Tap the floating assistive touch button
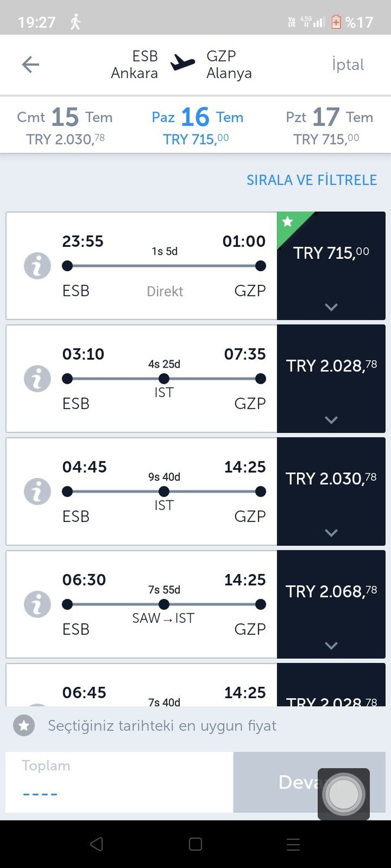The image size is (391, 868). [x=343, y=794]
